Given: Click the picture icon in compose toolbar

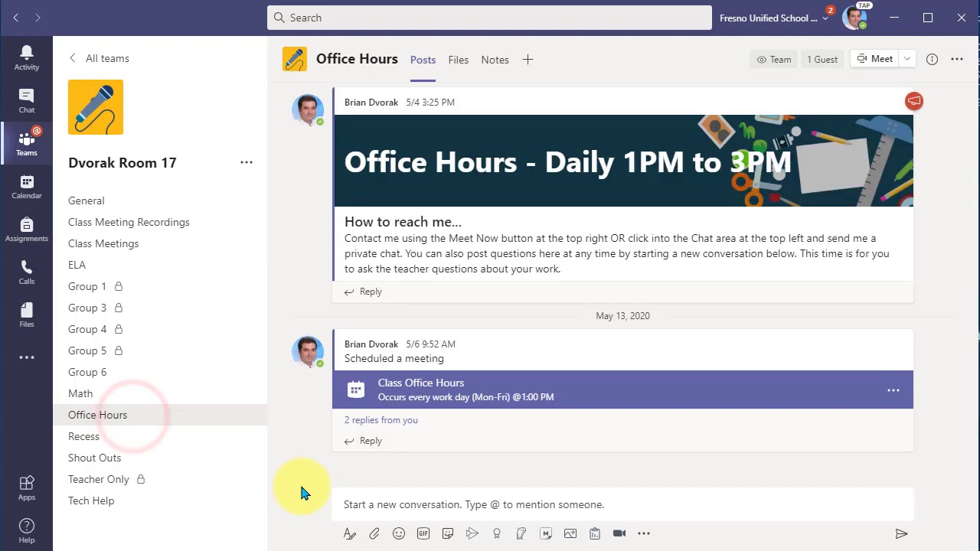Looking at the screenshot, I should (x=570, y=533).
